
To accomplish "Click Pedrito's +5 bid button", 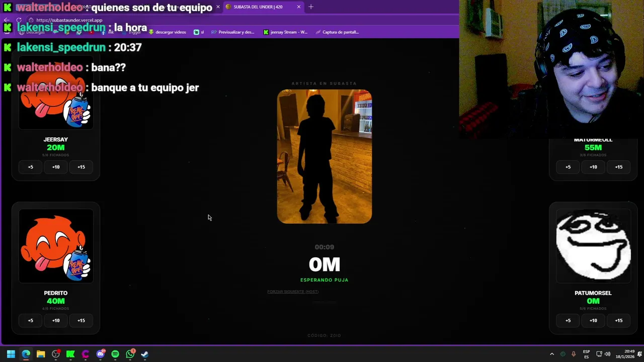I will click(x=30, y=320).
